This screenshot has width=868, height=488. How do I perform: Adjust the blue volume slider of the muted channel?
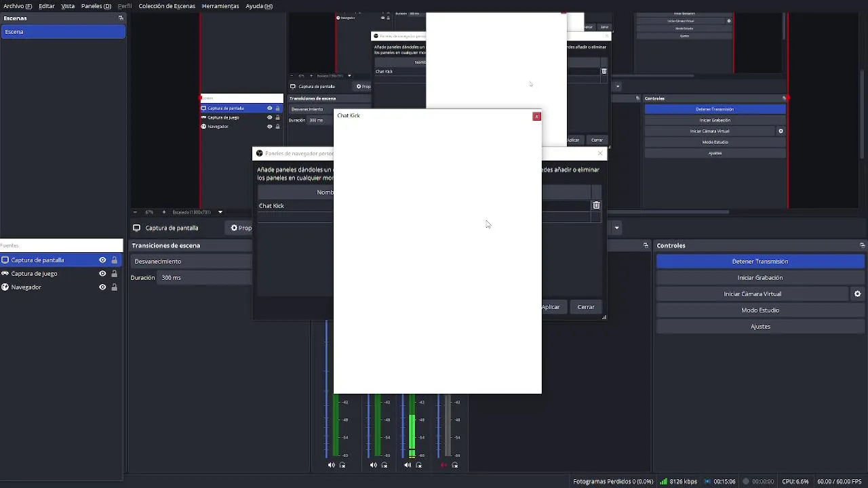tap(439, 426)
